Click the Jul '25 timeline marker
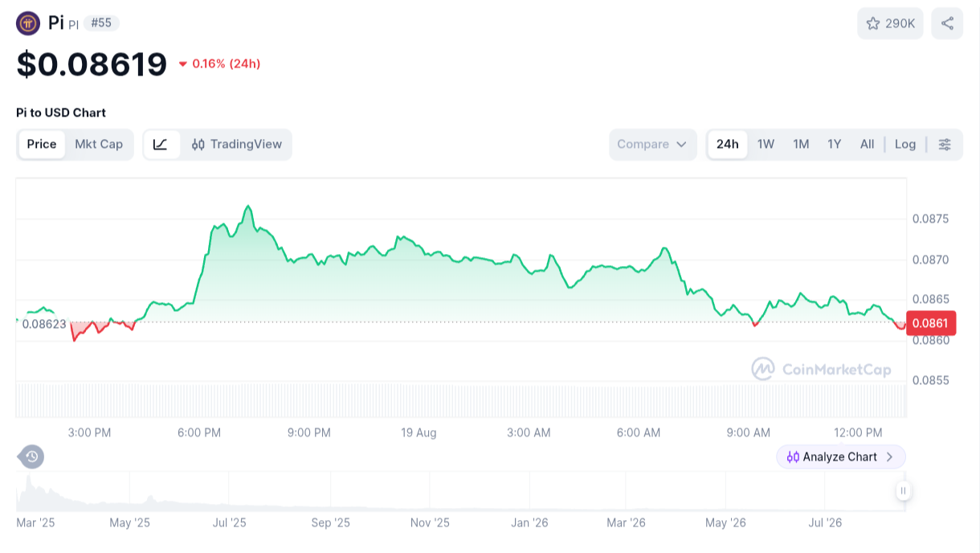980x553 pixels. [x=230, y=522]
